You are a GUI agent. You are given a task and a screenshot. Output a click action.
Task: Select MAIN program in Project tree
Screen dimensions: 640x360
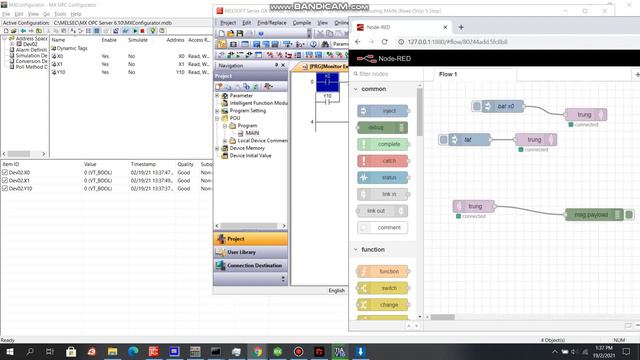[x=252, y=133]
